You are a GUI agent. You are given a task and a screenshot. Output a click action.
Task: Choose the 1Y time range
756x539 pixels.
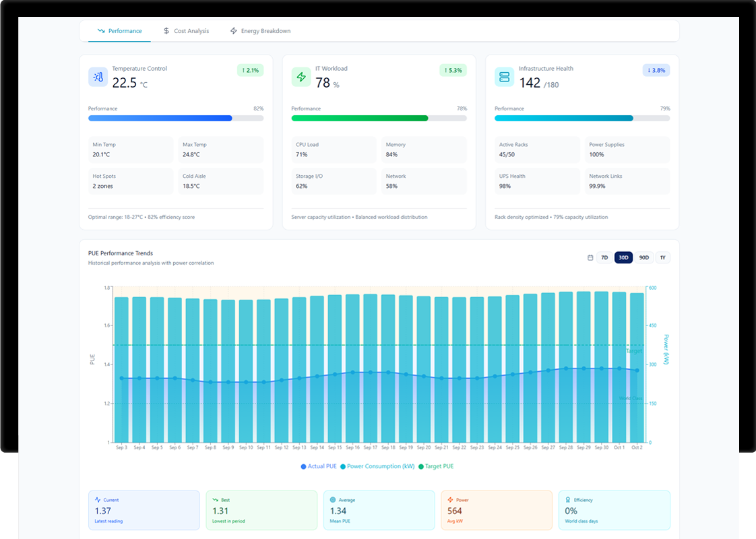point(663,257)
